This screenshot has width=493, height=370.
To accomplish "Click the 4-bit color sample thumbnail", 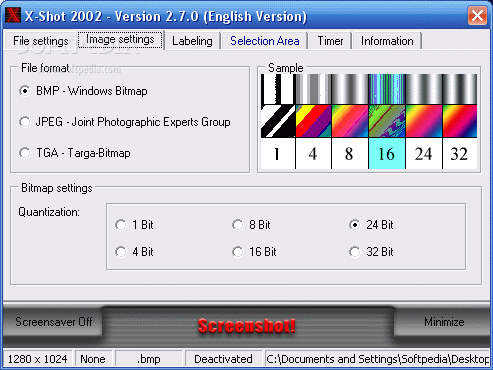I will tap(313, 121).
